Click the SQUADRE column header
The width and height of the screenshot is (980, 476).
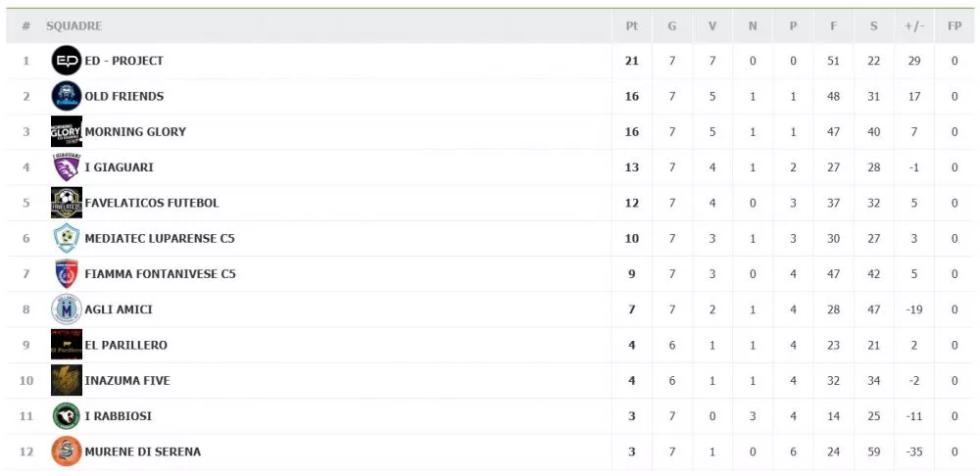[x=73, y=26]
